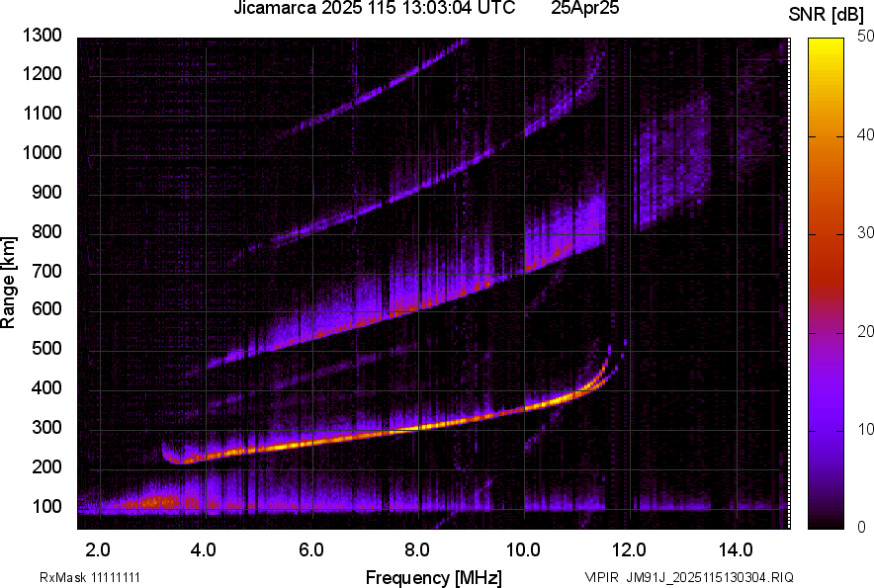The width and height of the screenshot is (874, 588).
Task: Click the frequency tick label '12.0'
Action: point(630,550)
